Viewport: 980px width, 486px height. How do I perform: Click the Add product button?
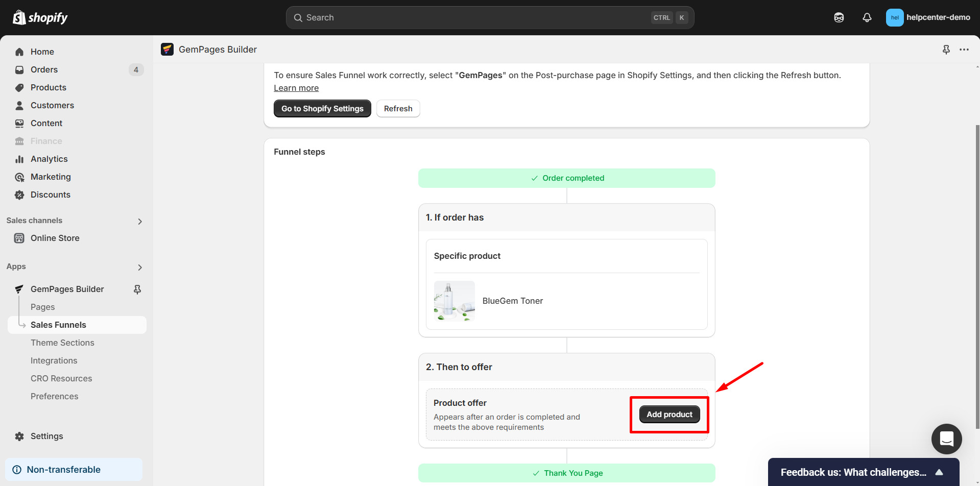point(669,415)
